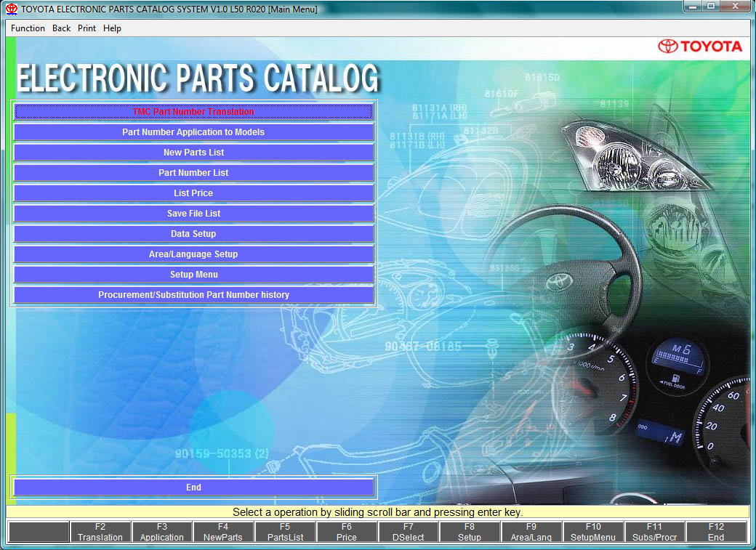
Task: Click the F6 Price function key
Action: (347, 532)
